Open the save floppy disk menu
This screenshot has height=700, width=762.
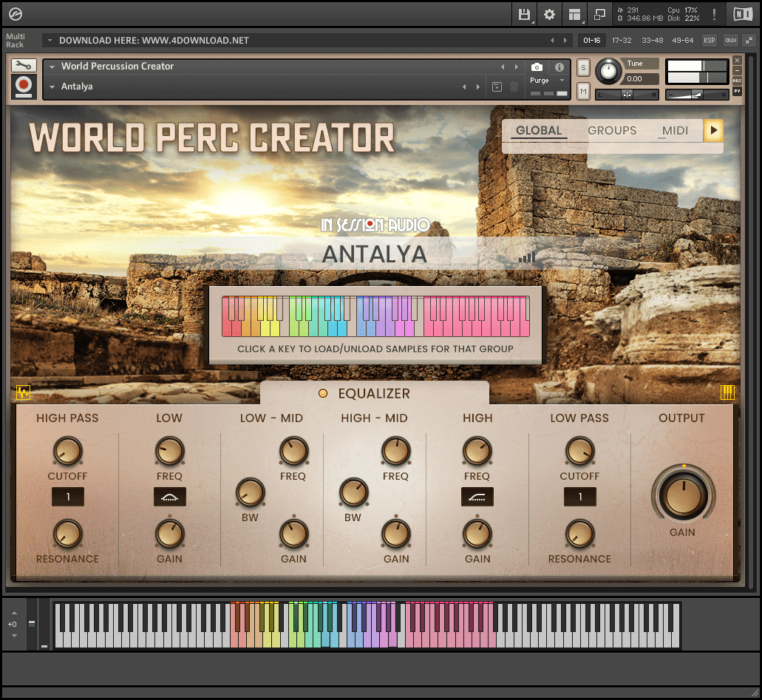click(524, 15)
